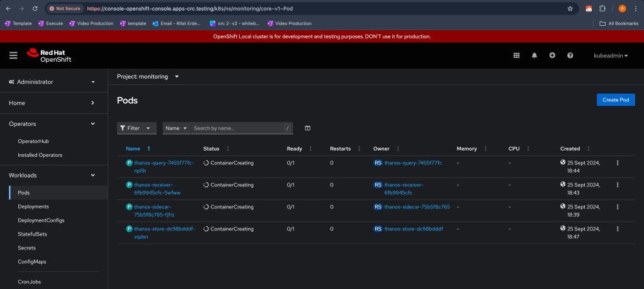Image resolution: width=644 pixels, height=289 pixels.
Task: Open the Project: monitoring dropdown
Action: (149, 76)
